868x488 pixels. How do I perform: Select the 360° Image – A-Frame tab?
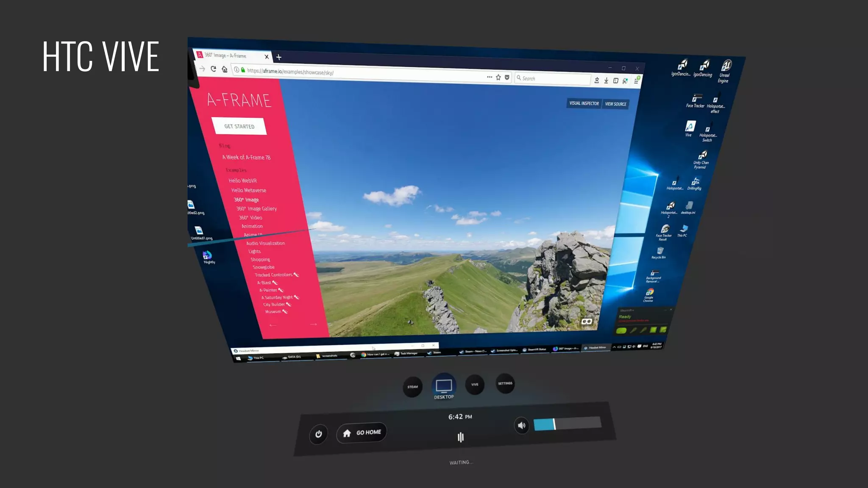(233, 55)
